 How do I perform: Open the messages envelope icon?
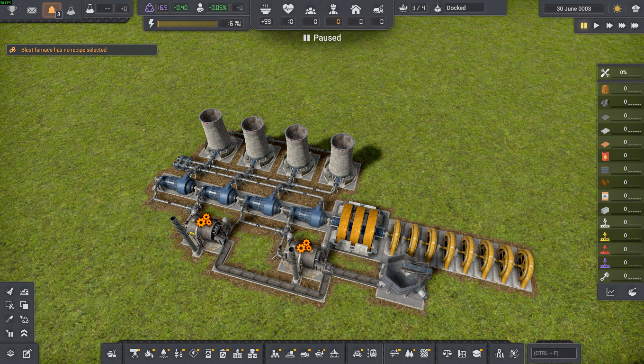click(x=32, y=10)
